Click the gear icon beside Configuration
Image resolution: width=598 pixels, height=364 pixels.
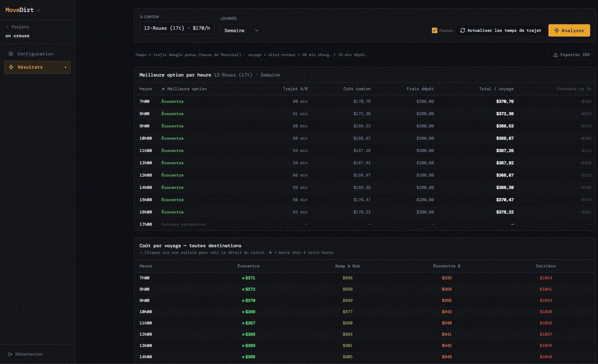11,54
